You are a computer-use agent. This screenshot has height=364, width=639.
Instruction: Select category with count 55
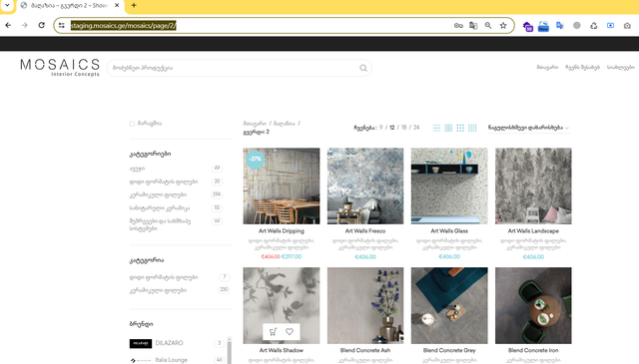tap(160, 208)
